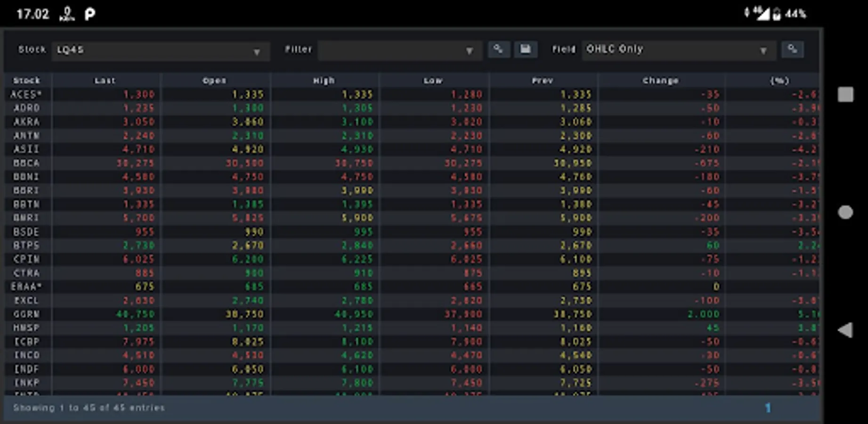
Task: Go to page 1 in pagination
Action: tap(768, 408)
